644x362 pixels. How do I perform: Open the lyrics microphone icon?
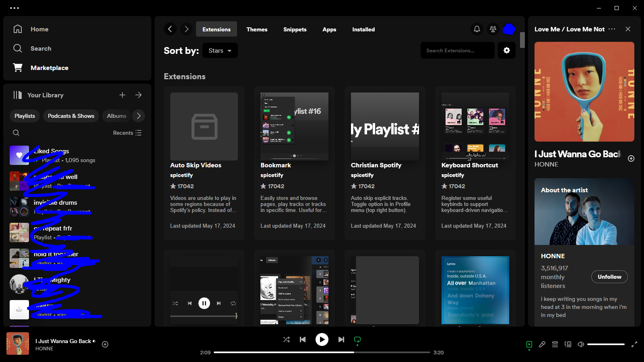pyautogui.click(x=542, y=344)
